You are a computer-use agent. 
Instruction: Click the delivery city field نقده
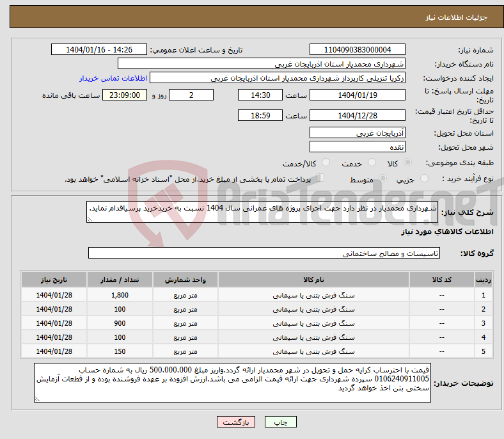pyautogui.click(x=357, y=147)
